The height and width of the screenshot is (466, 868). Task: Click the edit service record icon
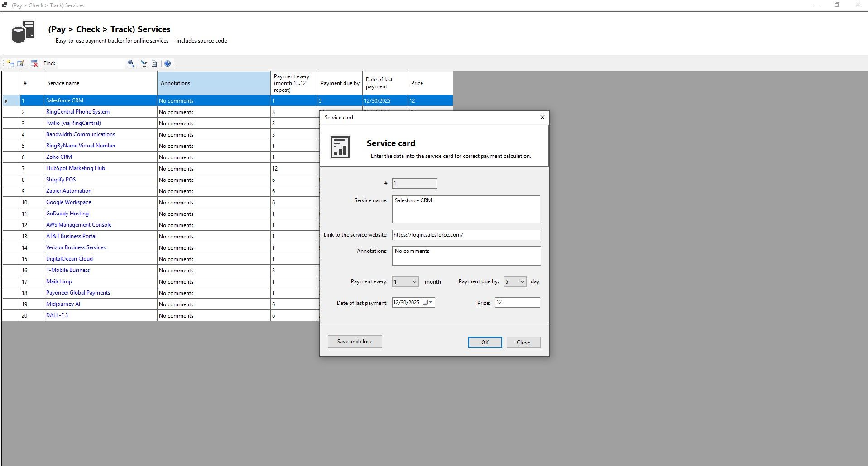tap(21, 64)
